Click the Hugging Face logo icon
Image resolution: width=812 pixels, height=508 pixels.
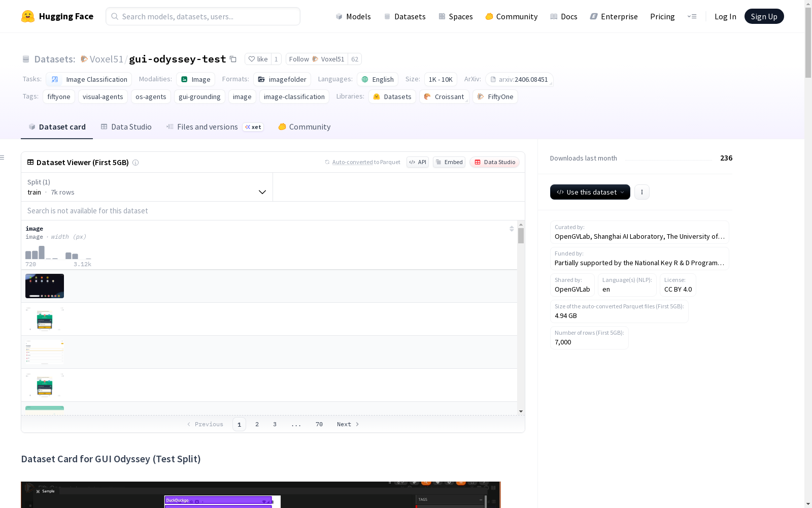(28, 16)
